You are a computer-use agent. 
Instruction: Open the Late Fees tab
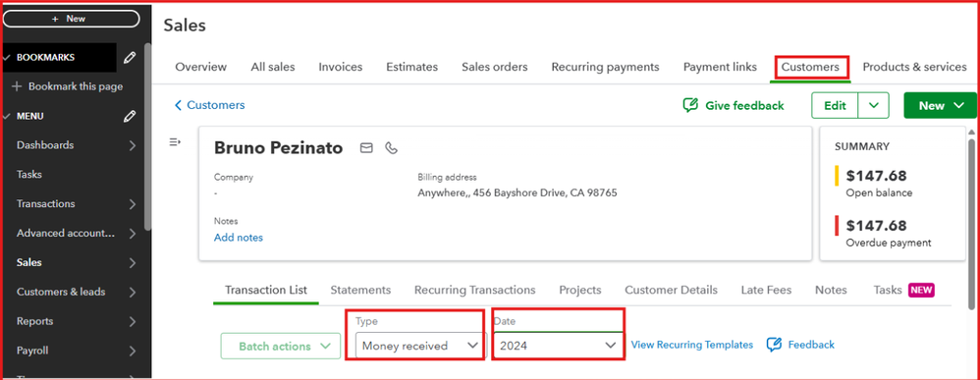tap(766, 290)
